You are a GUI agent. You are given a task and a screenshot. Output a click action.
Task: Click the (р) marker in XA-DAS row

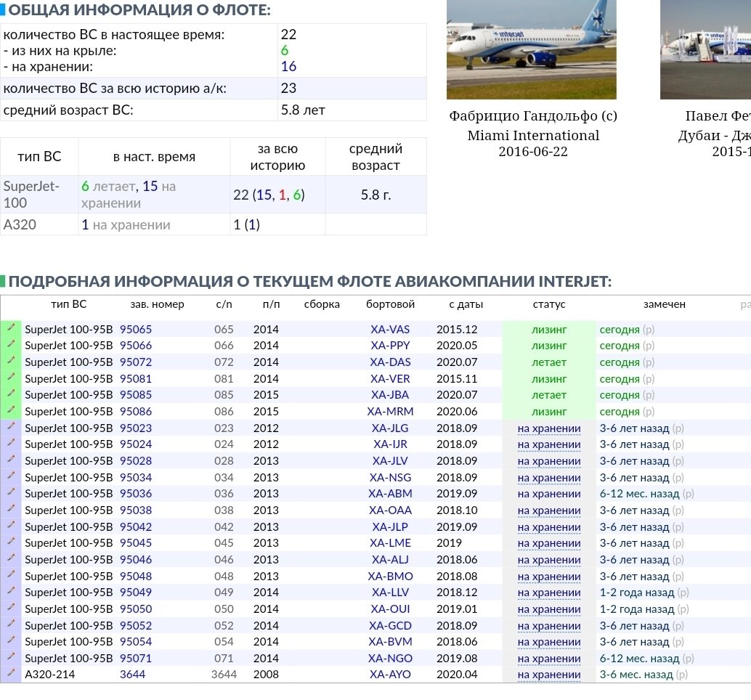coord(649,362)
